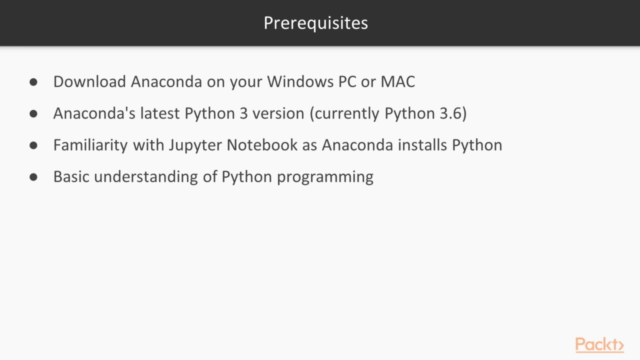Viewport: 640px width, 360px height.
Task: Click the word Familiarity
Action: tap(91, 145)
